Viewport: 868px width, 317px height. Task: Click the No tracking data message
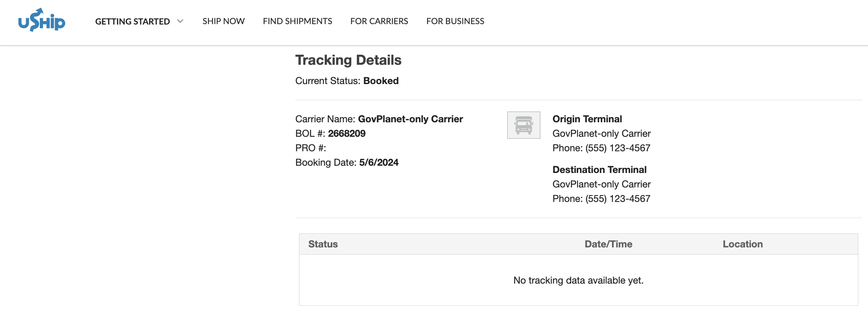click(579, 280)
